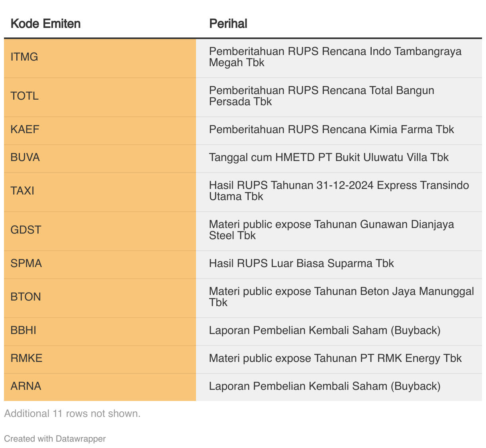Click Hasil RUPS Luar Biasa Suparma text

tap(301, 263)
